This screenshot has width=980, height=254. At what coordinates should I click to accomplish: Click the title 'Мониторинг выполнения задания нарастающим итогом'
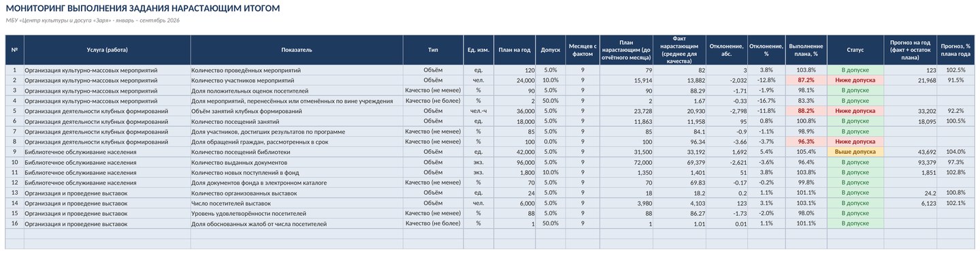tap(142, 8)
